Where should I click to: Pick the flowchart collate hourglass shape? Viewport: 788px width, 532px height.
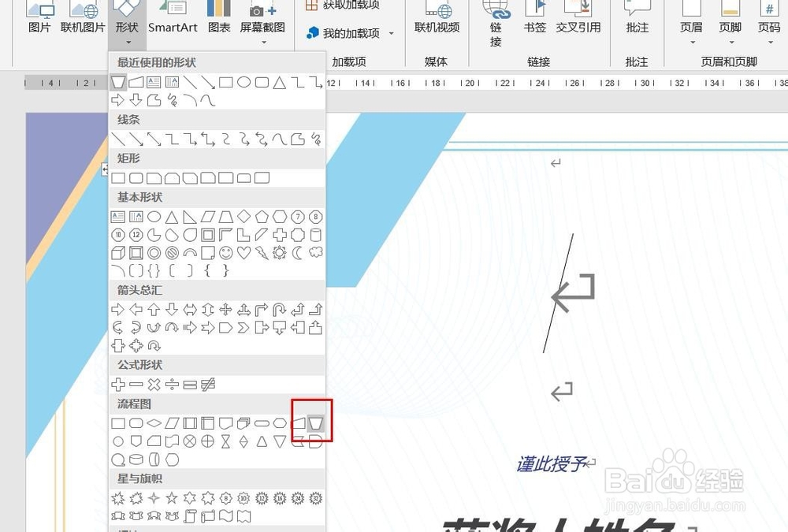226,441
